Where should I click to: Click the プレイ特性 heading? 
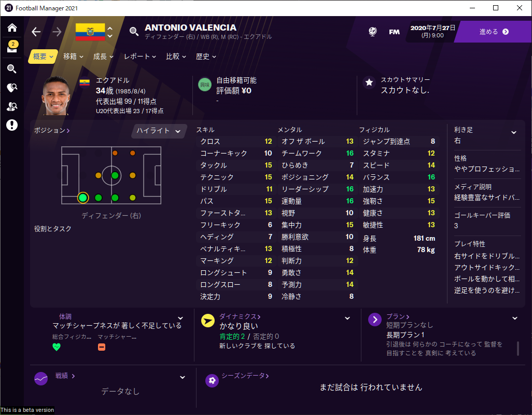(x=470, y=244)
